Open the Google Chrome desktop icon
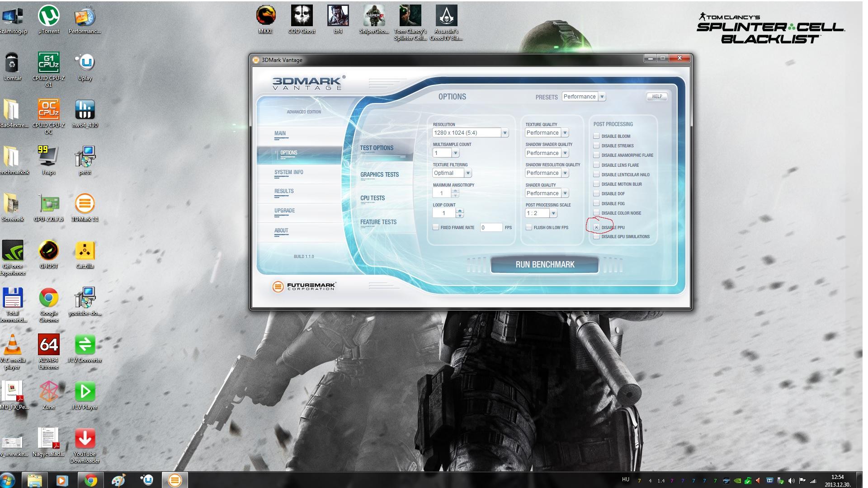The width and height of the screenshot is (868, 488). click(49, 305)
